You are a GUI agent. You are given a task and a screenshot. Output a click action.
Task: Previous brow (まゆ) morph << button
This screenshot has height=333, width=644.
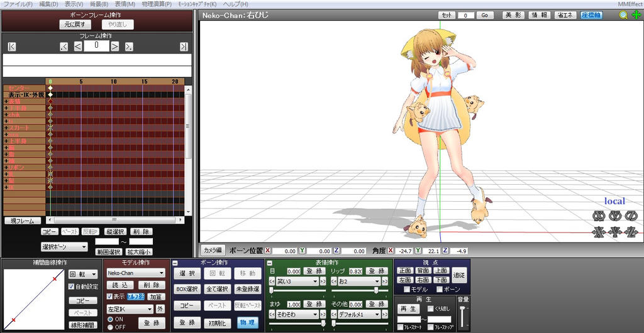point(272,315)
